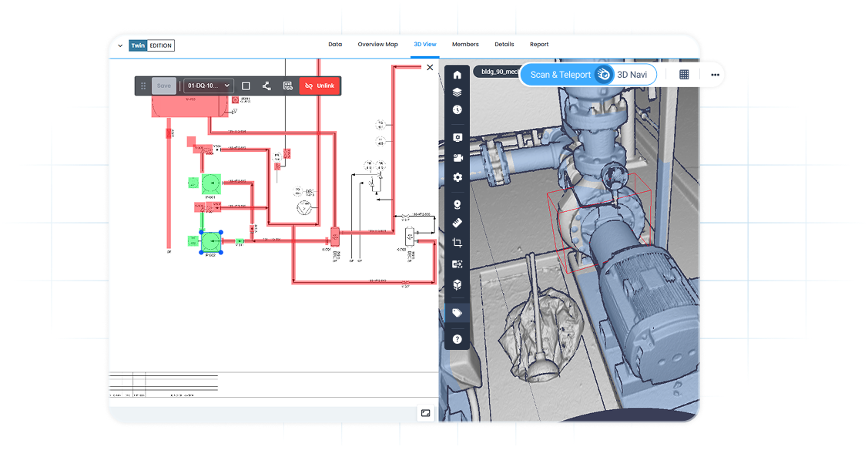Open the Data tab
The width and height of the screenshot is (868, 457).
(x=335, y=45)
